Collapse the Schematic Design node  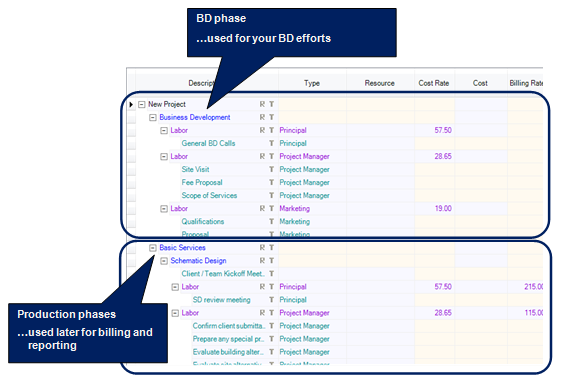[164, 261]
